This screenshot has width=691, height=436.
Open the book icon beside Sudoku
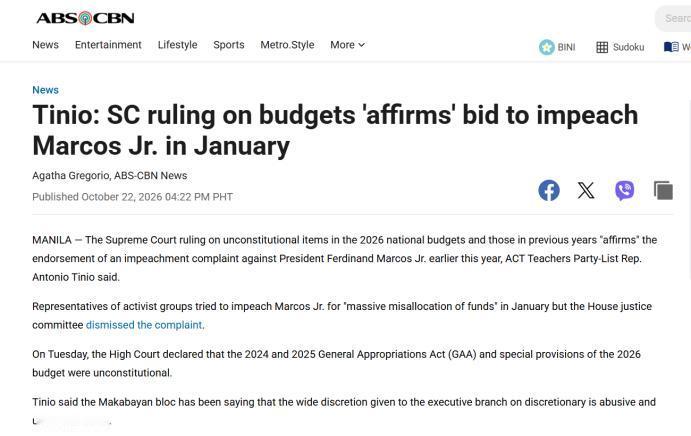click(671, 47)
